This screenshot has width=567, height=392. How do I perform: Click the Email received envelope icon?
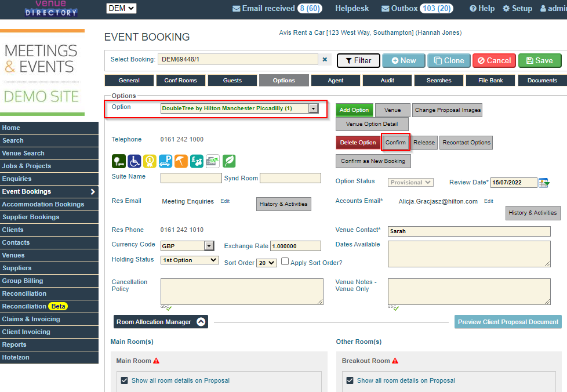tap(236, 8)
